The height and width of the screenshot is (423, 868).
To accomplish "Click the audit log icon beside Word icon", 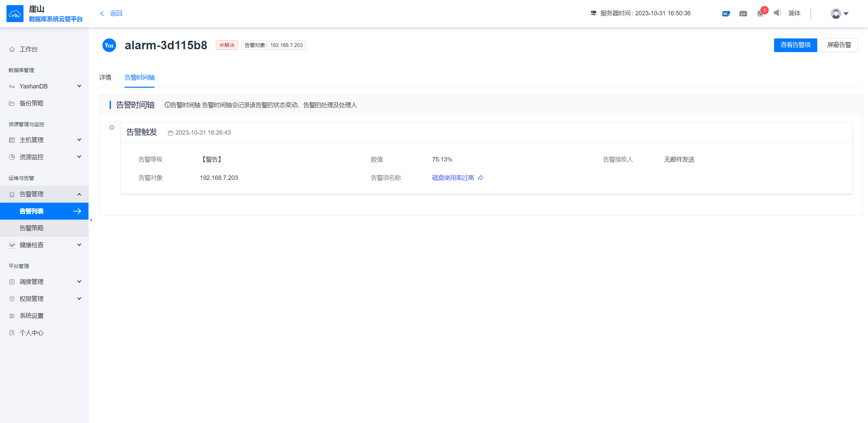I will click(x=743, y=13).
